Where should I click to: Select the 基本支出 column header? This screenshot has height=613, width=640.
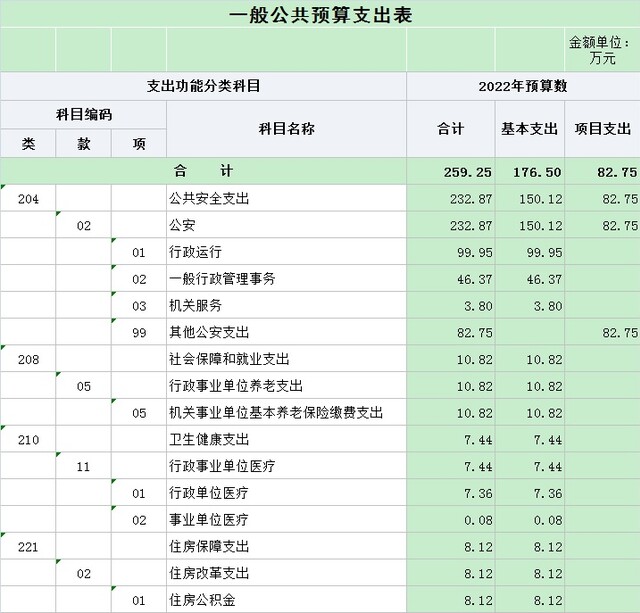click(x=529, y=129)
